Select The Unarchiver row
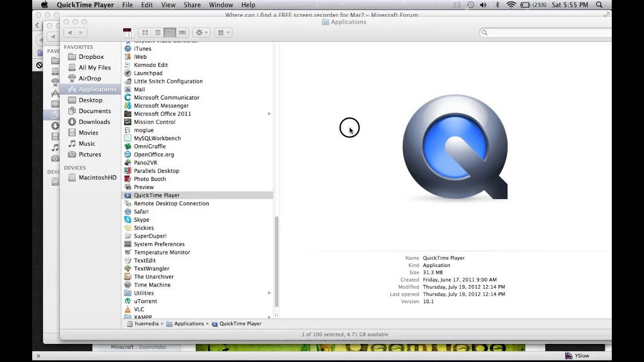The image size is (644, 362). click(197, 277)
